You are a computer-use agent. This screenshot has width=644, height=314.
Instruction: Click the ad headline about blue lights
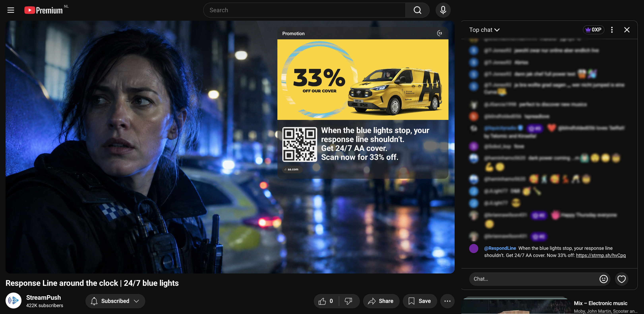[x=375, y=144]
